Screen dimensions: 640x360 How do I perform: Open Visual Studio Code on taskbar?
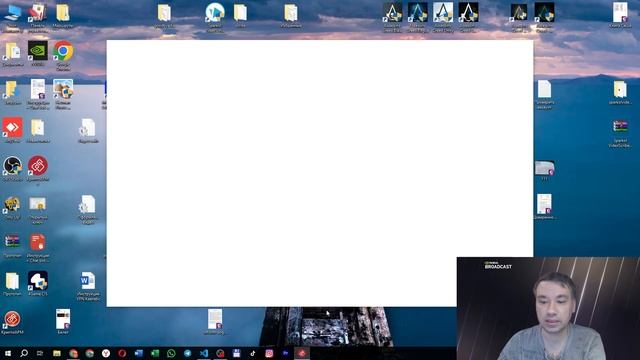[204, 353]
